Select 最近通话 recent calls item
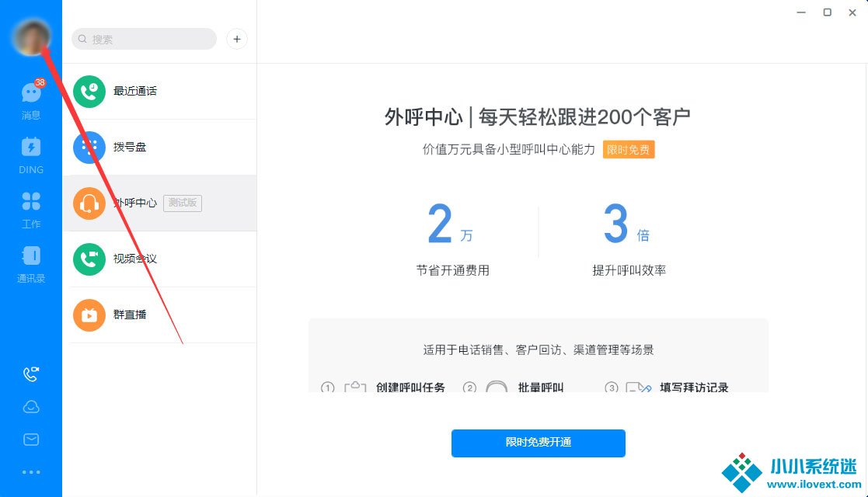Viewport: 868px width, 497px height. [x=159, y=91]
